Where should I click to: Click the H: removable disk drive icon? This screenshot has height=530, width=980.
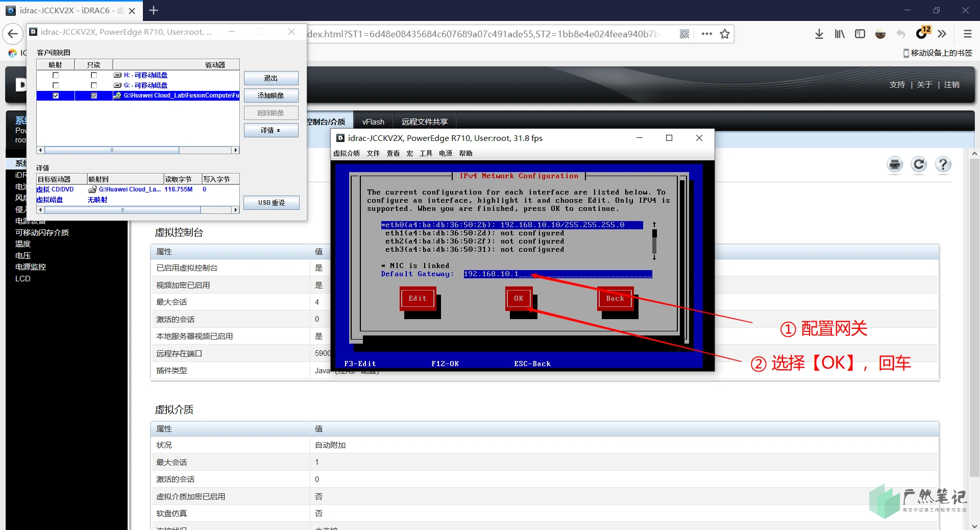pos(117,75)
